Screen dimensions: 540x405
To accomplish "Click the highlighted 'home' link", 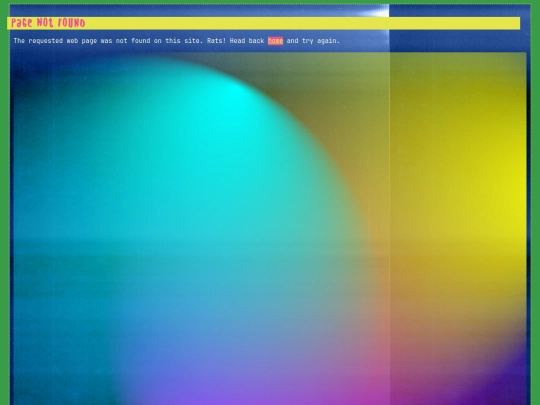I will tap(275, 41).
